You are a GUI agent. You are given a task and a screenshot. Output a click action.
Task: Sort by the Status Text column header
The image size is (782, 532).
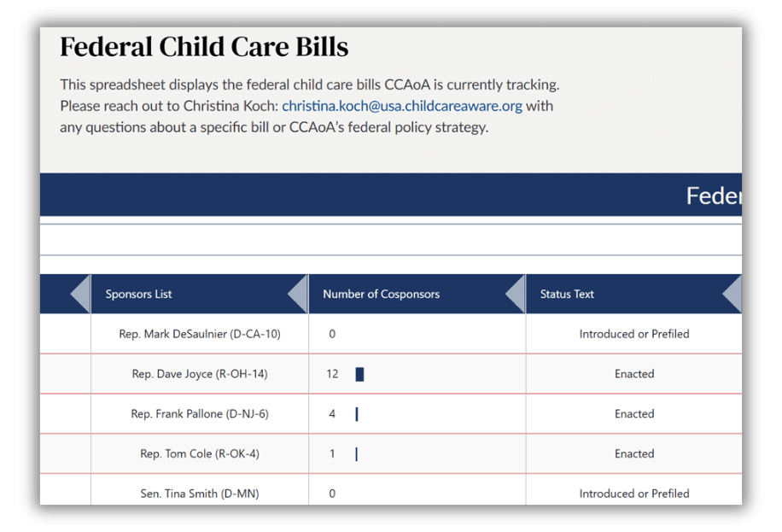coord(567,295)
